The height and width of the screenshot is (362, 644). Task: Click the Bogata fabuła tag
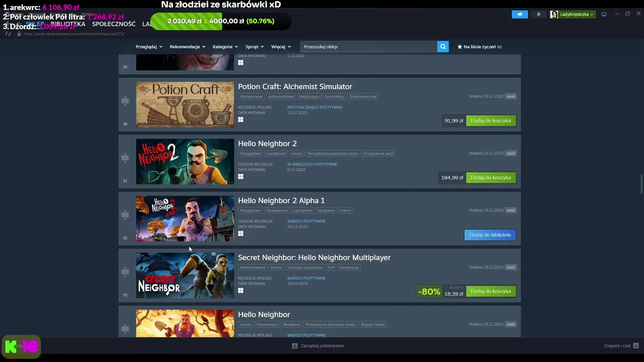click(x=373, y=324)
